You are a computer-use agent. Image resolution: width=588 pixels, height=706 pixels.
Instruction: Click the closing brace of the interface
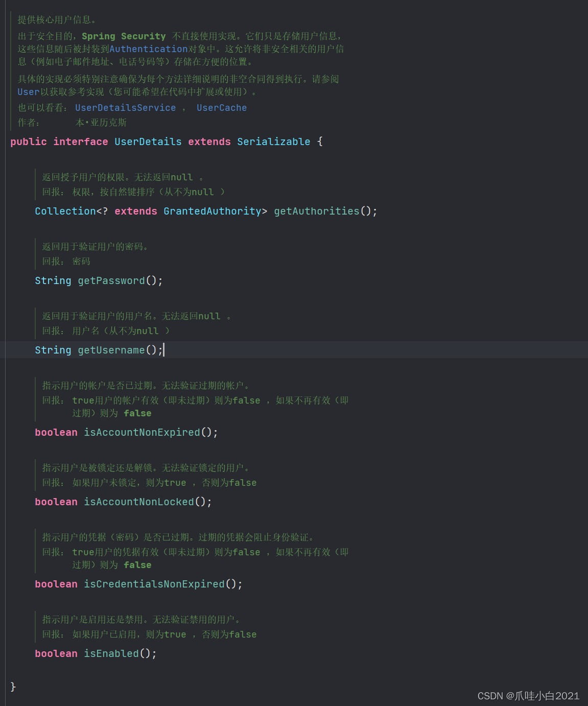click(13, 687)
